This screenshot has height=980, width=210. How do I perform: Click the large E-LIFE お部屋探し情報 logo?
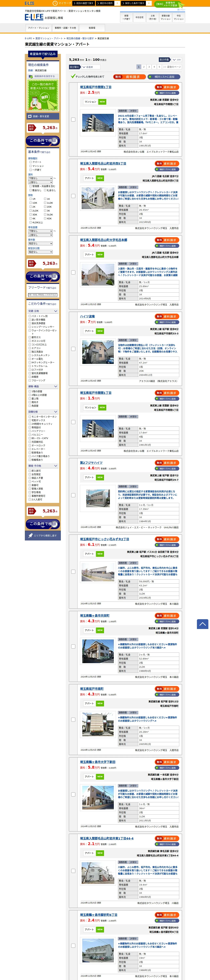tap(44, 17)
